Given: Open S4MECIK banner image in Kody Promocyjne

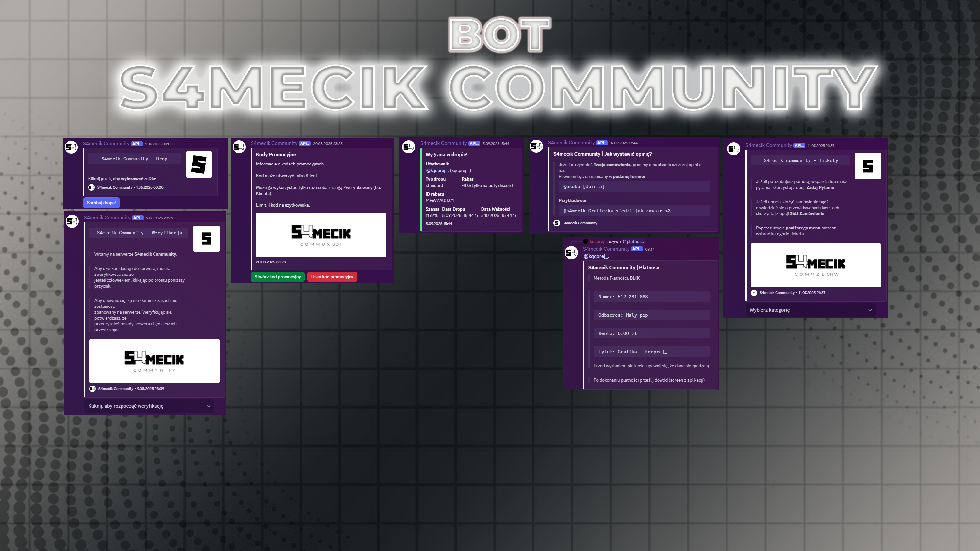Looking at the screenshot, I should pos(321,235).
